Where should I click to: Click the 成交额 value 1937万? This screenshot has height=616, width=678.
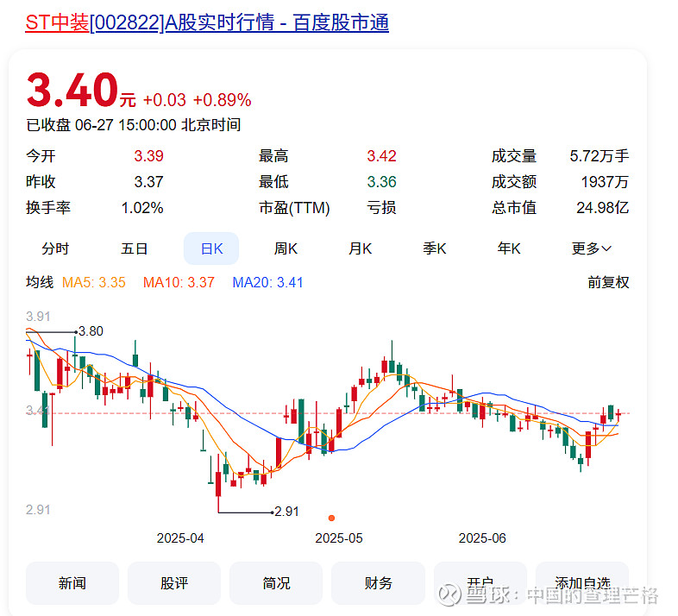605,182
